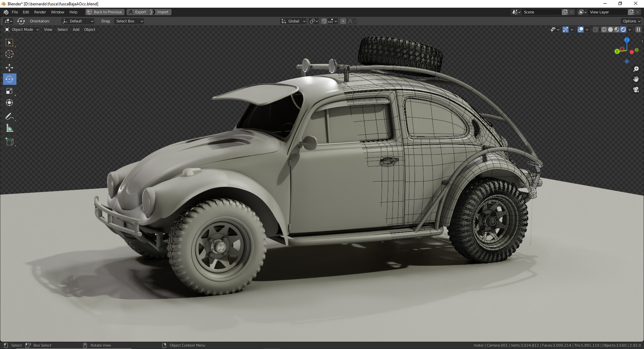This screenshot has height=349, width=644.
Task: Pick the Annotate tool
Action: pyautogui.click(x=9, y=116)
